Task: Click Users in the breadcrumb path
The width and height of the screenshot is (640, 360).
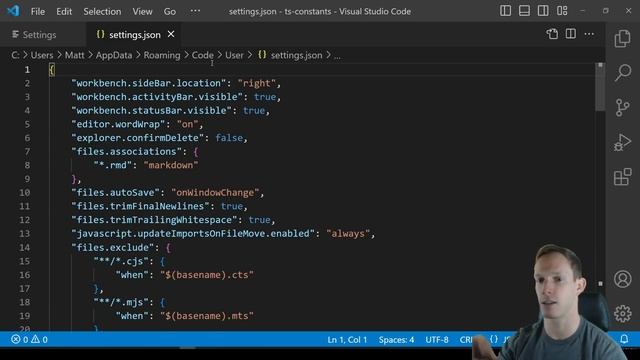Action: click(x=42, y=55)
